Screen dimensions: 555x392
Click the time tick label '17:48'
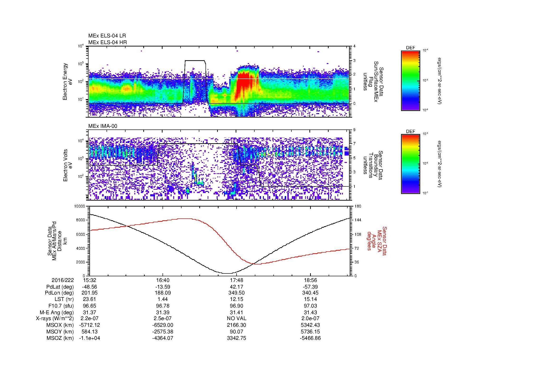(237, 280)
